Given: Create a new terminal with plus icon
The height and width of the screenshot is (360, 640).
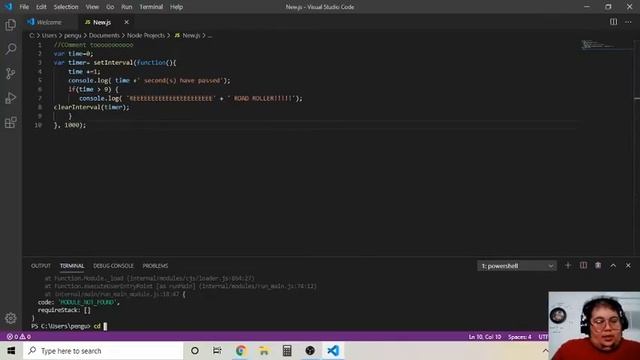Looking at the screenshot, I should click(x=568, y=266).
